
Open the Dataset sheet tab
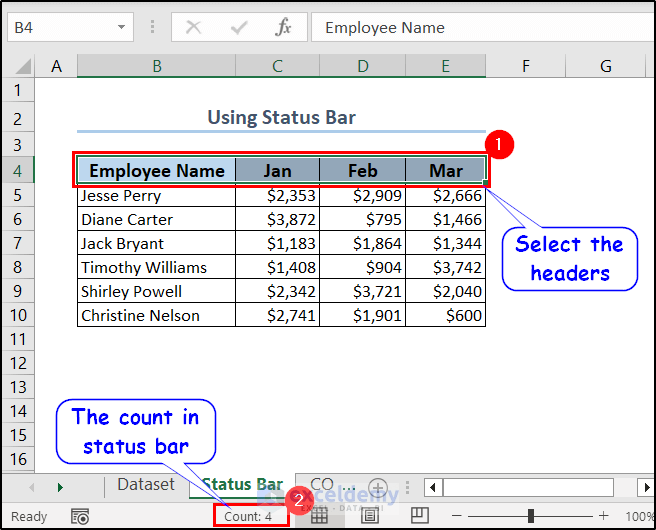(x=146, y=484)
